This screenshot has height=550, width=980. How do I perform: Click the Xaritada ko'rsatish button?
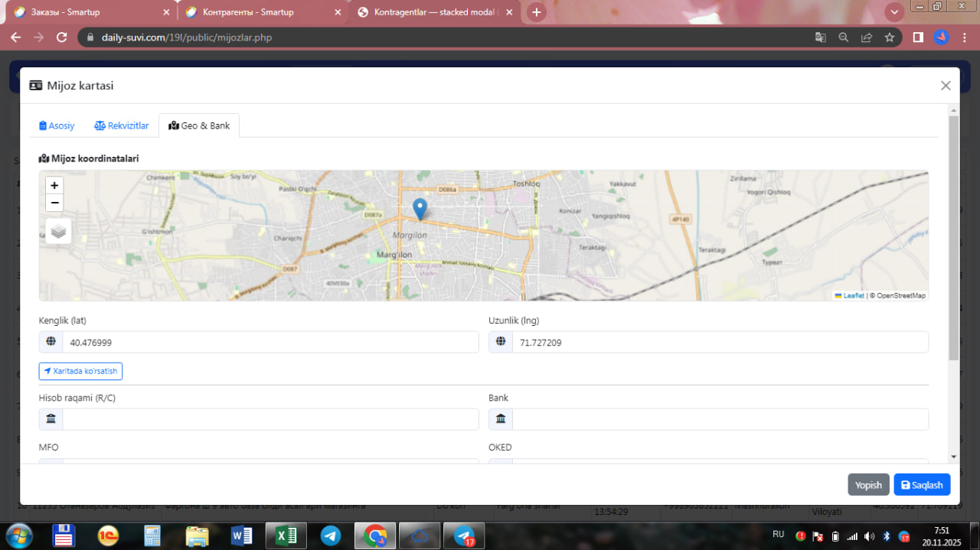coord(80,371)
